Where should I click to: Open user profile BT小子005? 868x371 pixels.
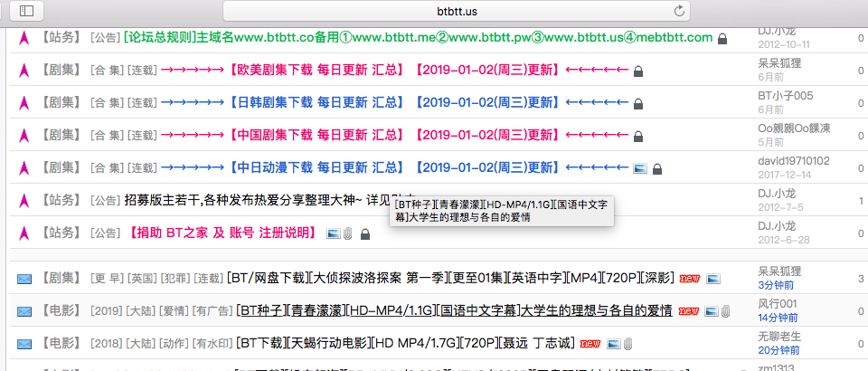pos(785,95)
